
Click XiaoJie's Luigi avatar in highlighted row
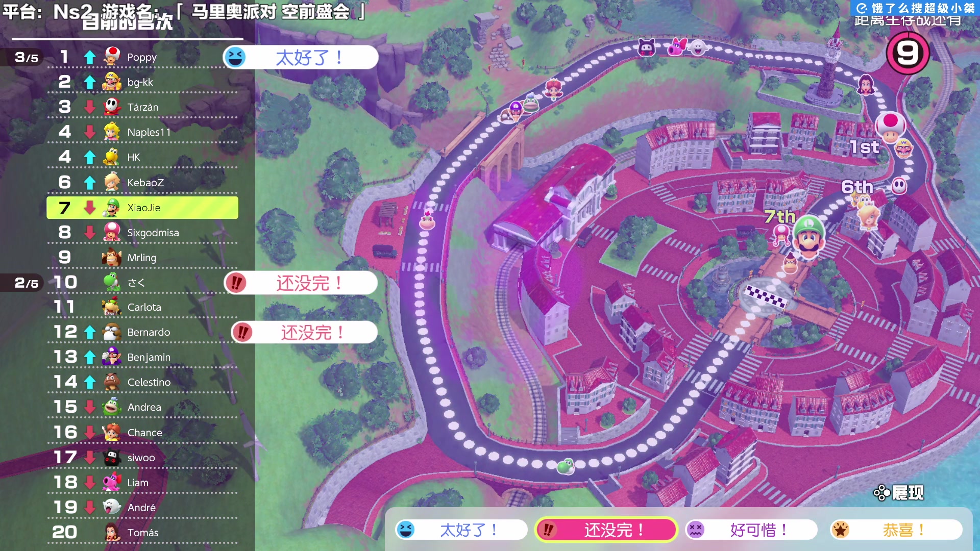(x=112, y=208)
